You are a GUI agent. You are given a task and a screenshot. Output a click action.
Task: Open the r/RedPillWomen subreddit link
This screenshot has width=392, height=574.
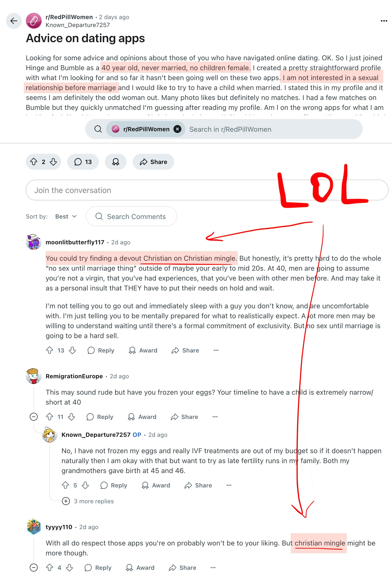(69, 17)
